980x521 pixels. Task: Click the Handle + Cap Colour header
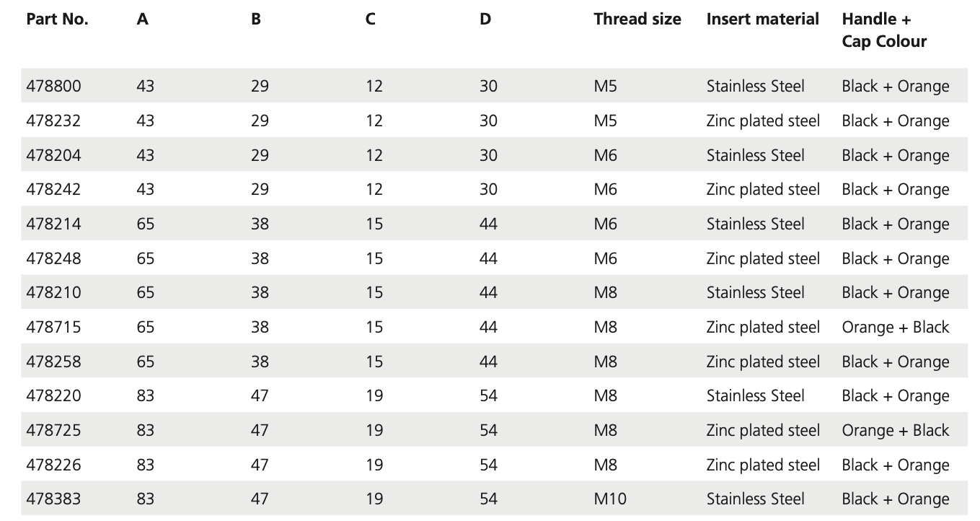click(884, 30)
